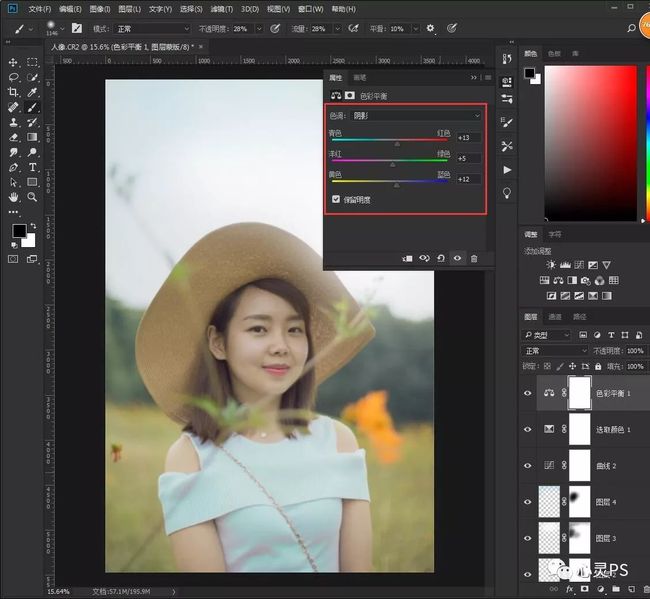
Task: Open the 窗口(W) menu
Action: coord(310,9)
